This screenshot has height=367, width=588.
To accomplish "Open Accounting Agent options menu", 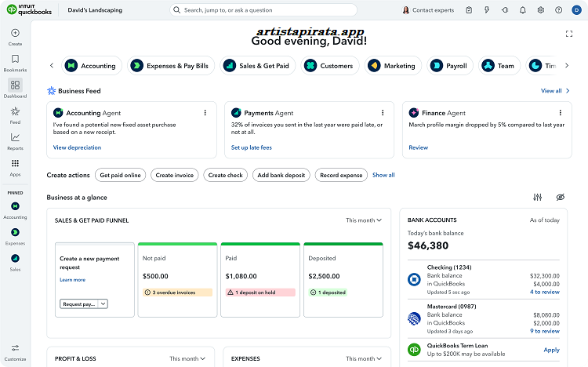I will (205, 113).
